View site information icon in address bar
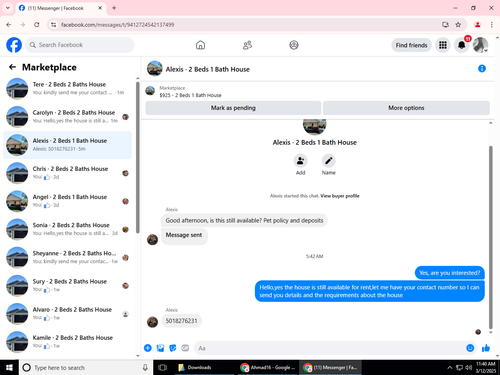The width and height of the screenshot is (500, 375). pyautogui.click(x=53, y=25)
